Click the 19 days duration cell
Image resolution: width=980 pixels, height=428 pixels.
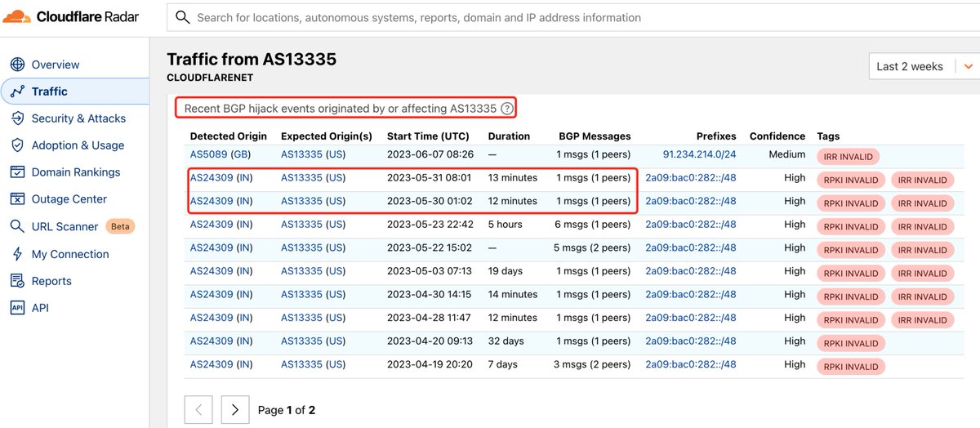[x=507, y=271]
